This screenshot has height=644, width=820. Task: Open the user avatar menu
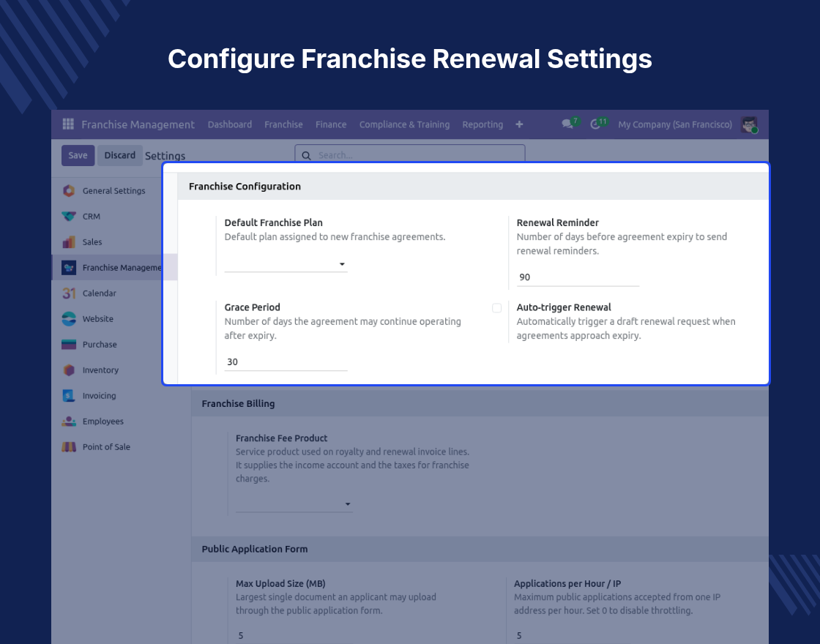[750, 124]
